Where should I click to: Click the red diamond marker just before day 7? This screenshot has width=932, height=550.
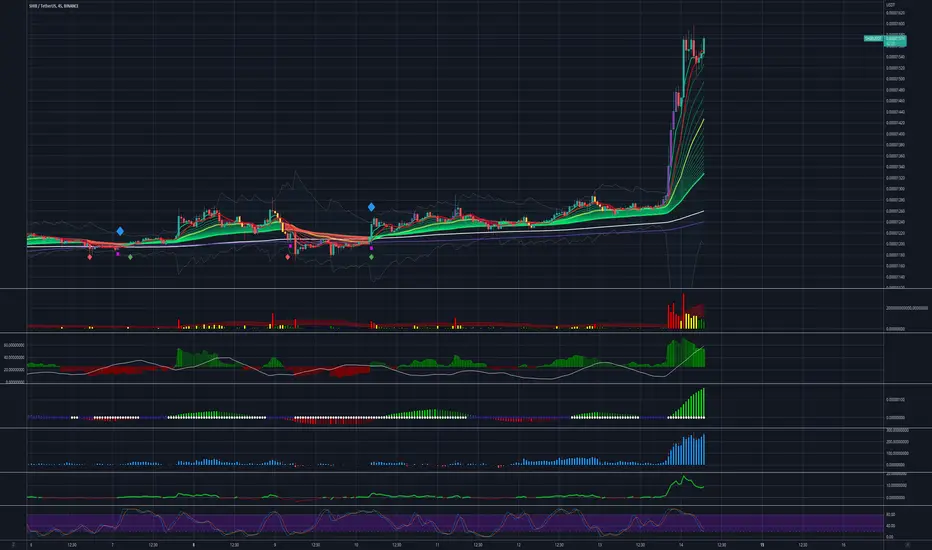tap(90, 257)
